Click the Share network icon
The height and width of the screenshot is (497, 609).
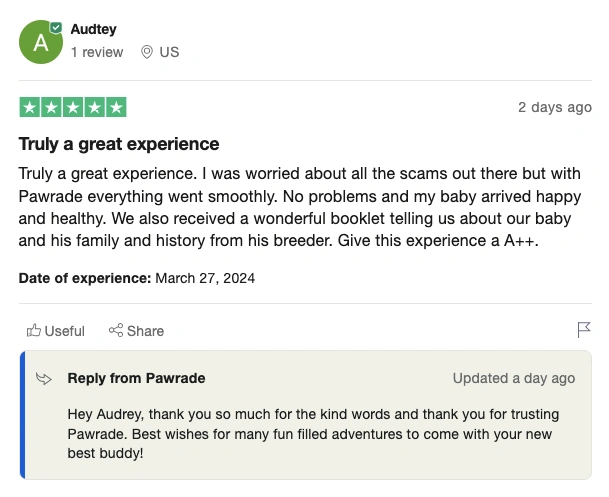(x=116, y=331)
